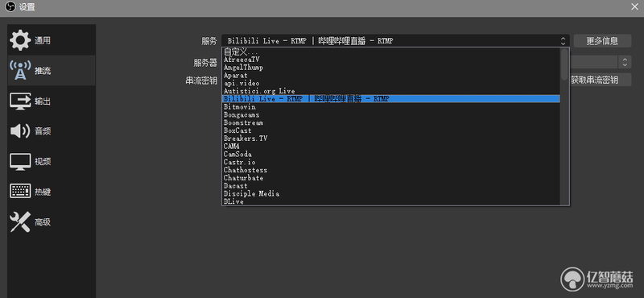Choose api.video from the service list

390,84
